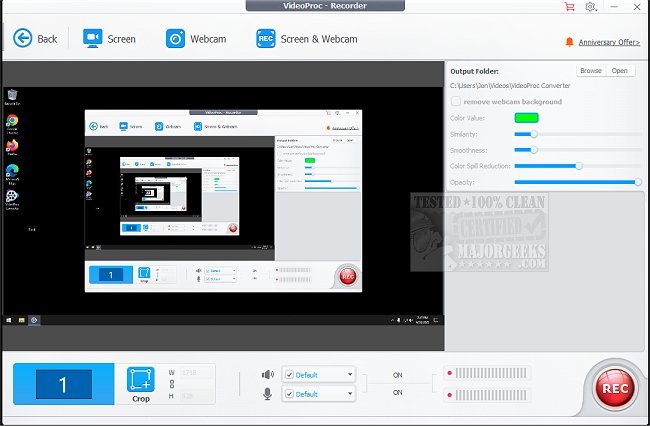The width and height of the screenshot is (650, 426).
Task: Uncheck the microphone Default checkbox
Action: coord(289,394)
